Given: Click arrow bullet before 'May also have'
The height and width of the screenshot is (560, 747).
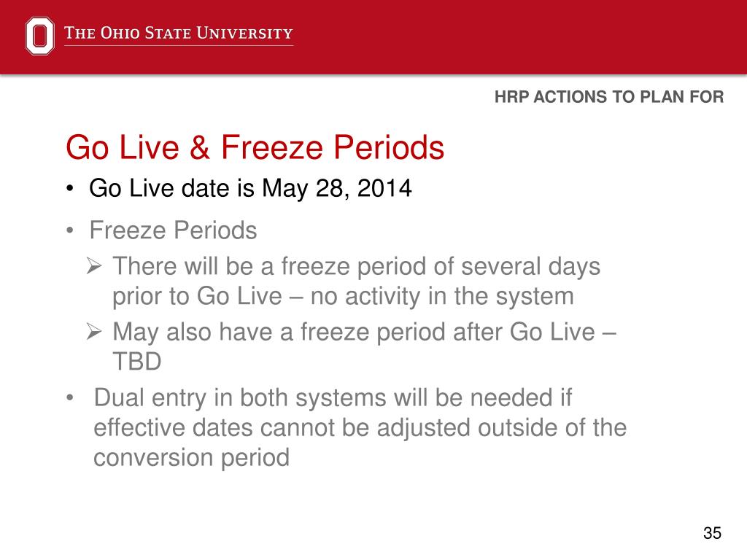Looking at the screenshot, I should pos(94,332).
